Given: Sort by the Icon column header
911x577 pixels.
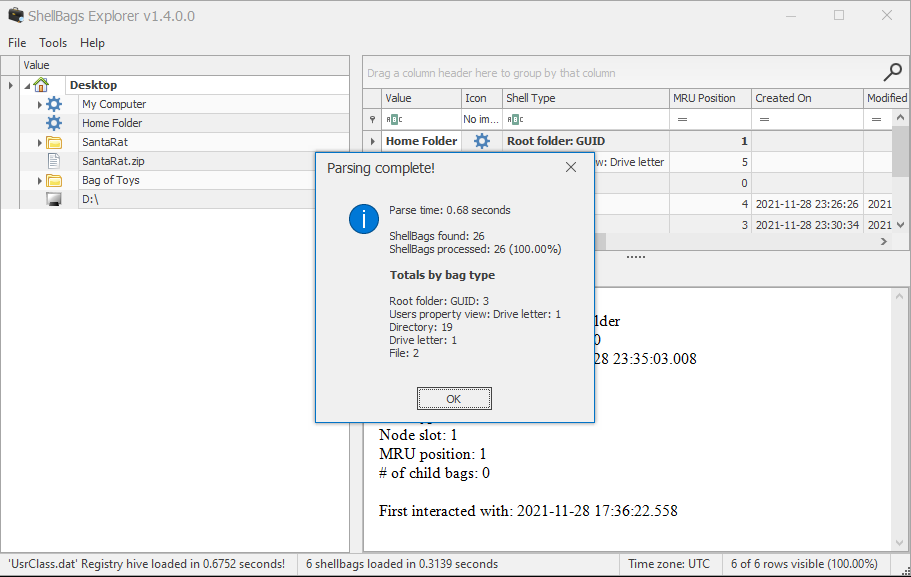Looking at the screenshot, I should tap(482, 98).
